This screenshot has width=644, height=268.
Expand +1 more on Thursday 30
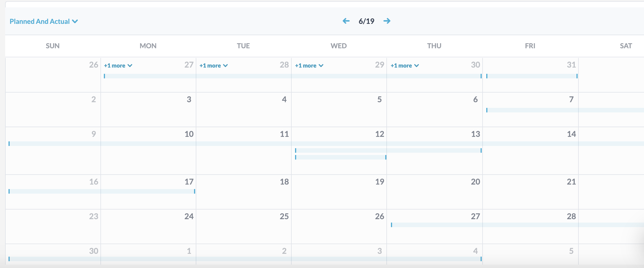coord(405,66)
